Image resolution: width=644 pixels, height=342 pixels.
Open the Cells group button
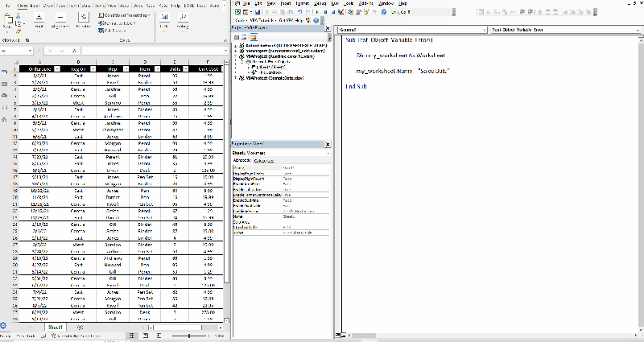(x=164, y=21)
